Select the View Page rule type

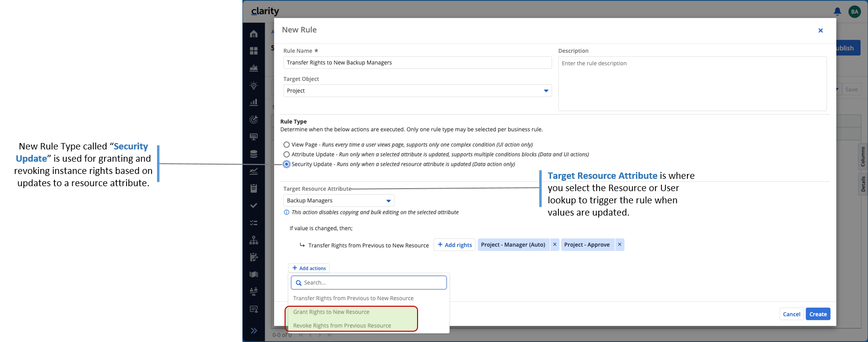pyautogui.click(x=287, y=145)
